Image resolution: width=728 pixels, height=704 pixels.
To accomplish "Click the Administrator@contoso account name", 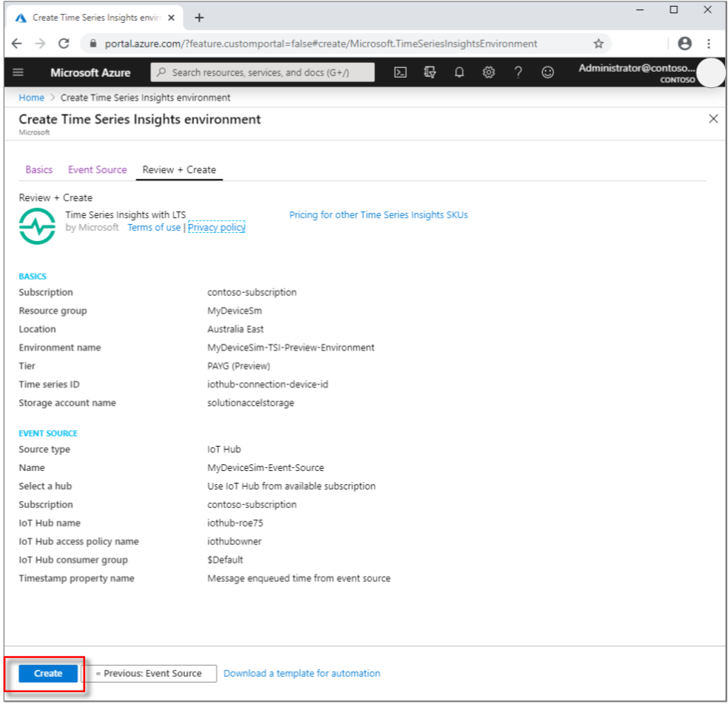I will (x=636, y=68).
